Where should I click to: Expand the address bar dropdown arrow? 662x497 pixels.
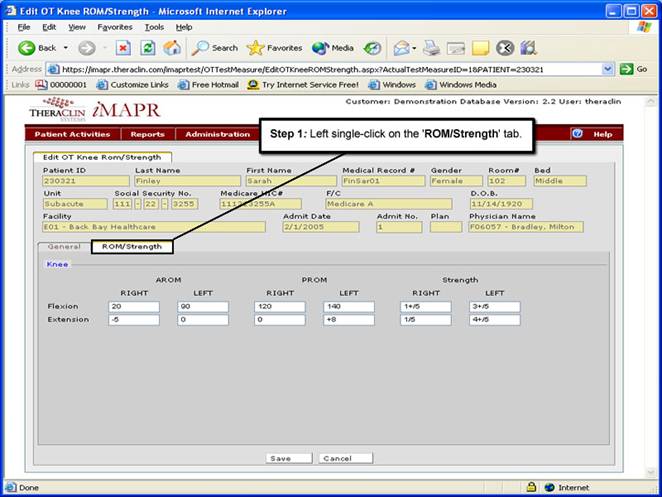[x=608, y=69]
